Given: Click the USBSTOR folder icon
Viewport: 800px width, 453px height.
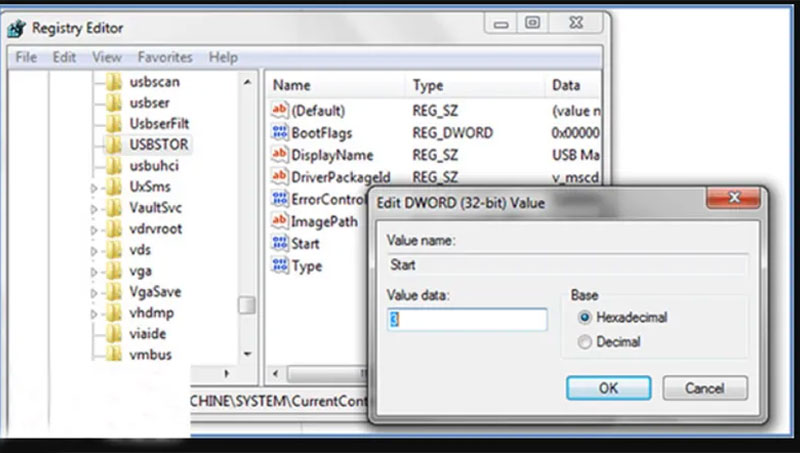Looking at the screenshot, I should tap(114, 144).
